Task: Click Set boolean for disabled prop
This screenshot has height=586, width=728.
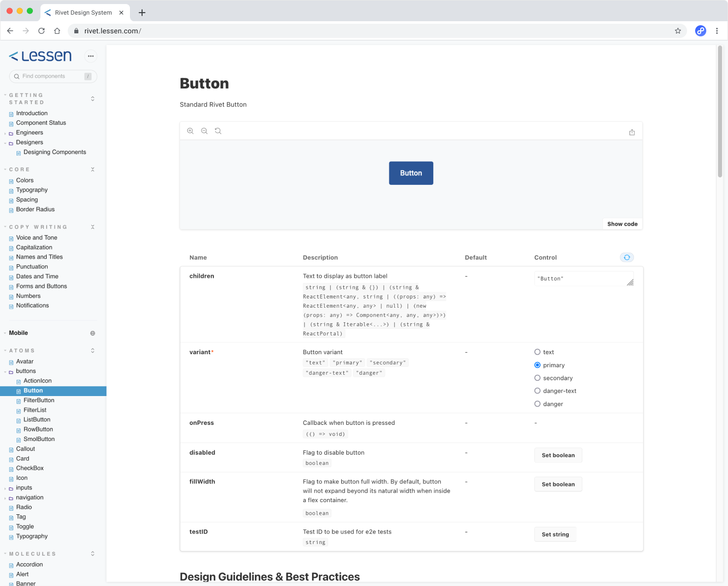Action: coord(558,455)
